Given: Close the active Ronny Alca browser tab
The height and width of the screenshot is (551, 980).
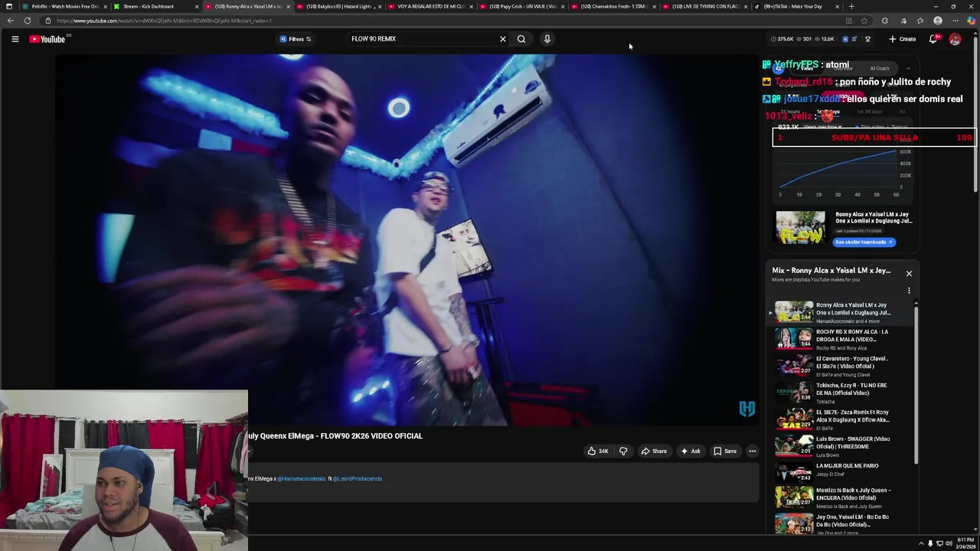Looking at the screenshot, I should (x=289, y=6).
